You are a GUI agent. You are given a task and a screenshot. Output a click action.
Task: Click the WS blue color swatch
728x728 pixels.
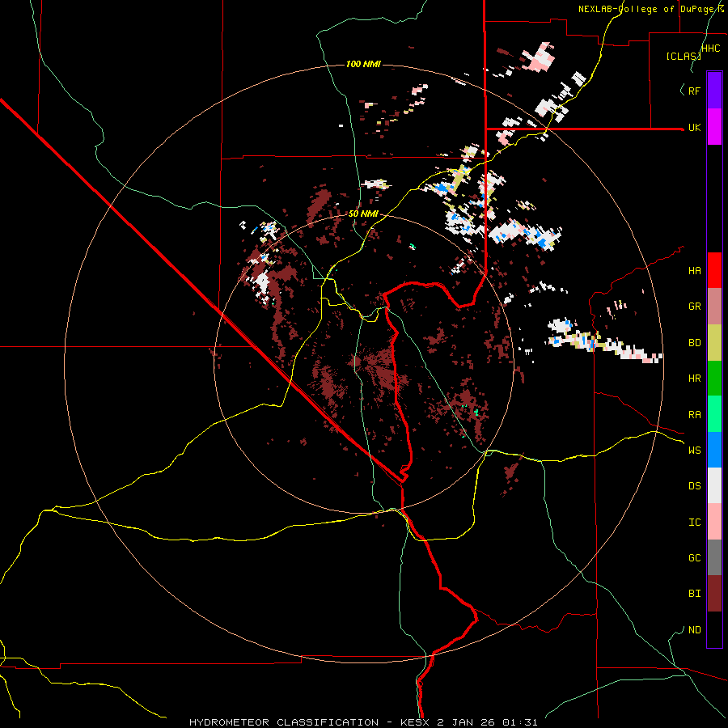tap(714, 450)
